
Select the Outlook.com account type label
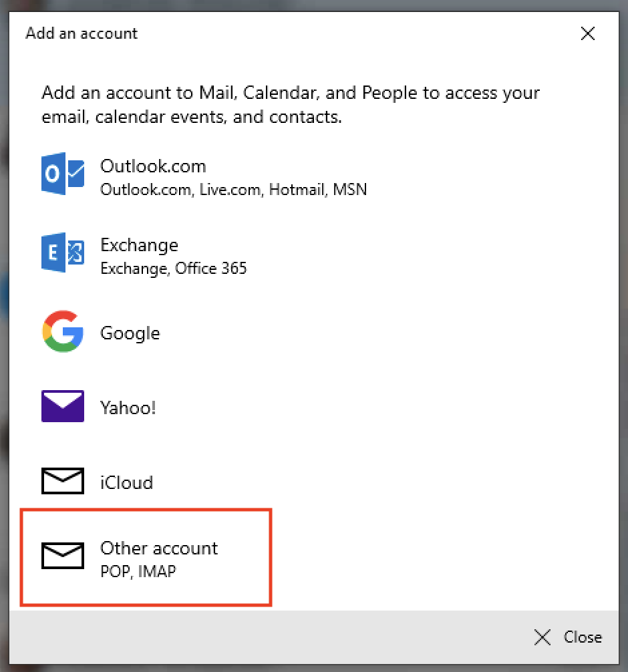coord(153,166)
